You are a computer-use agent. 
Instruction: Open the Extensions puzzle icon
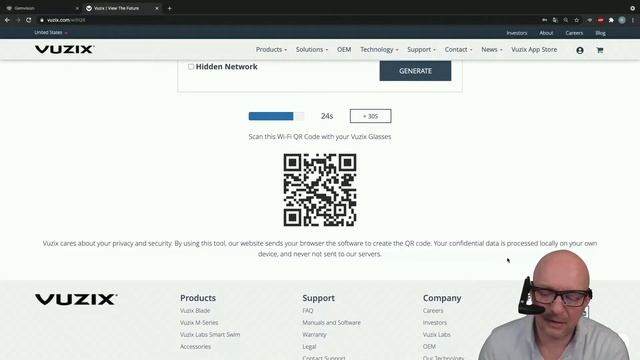(x=611, y=20)
